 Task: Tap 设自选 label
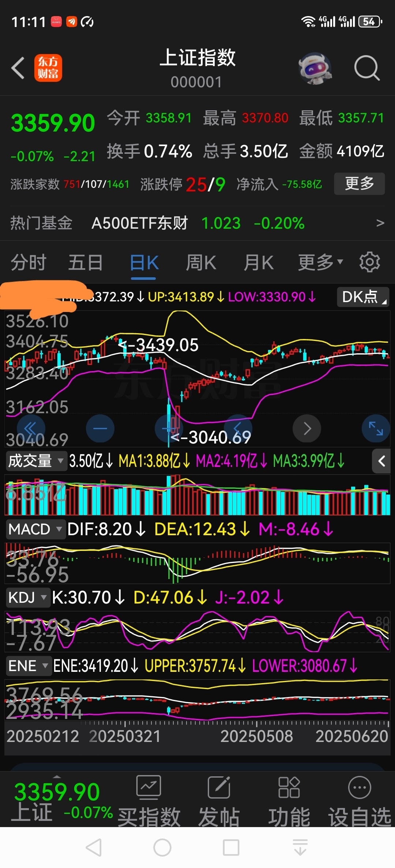click(360, 818)
